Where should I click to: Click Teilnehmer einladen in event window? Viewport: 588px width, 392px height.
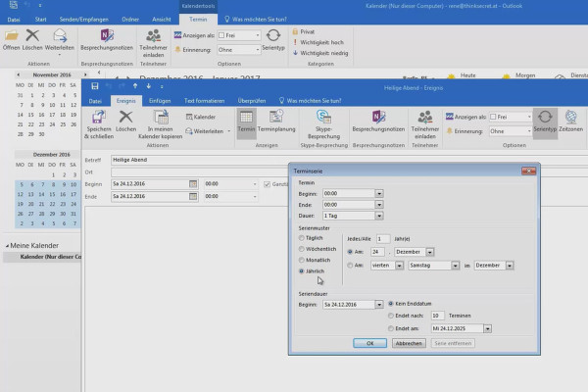[425, 124]
